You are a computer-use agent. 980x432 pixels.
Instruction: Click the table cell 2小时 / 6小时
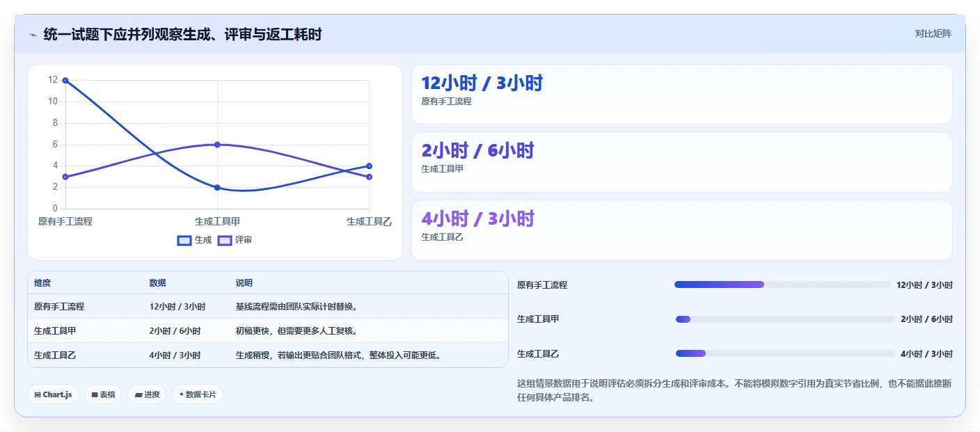tap(175, 331)
